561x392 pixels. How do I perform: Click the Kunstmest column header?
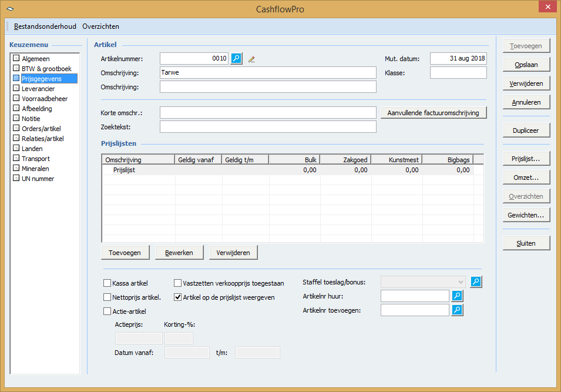(397, 160)
